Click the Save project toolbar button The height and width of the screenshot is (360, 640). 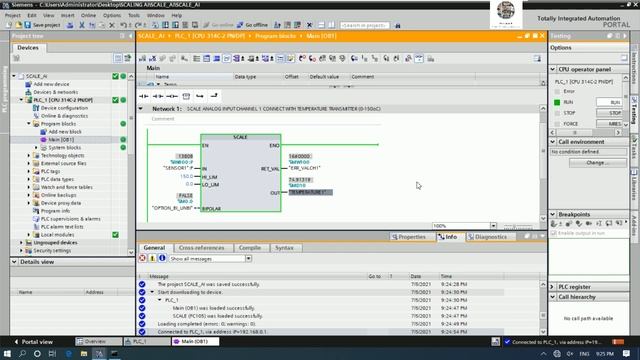42,25
